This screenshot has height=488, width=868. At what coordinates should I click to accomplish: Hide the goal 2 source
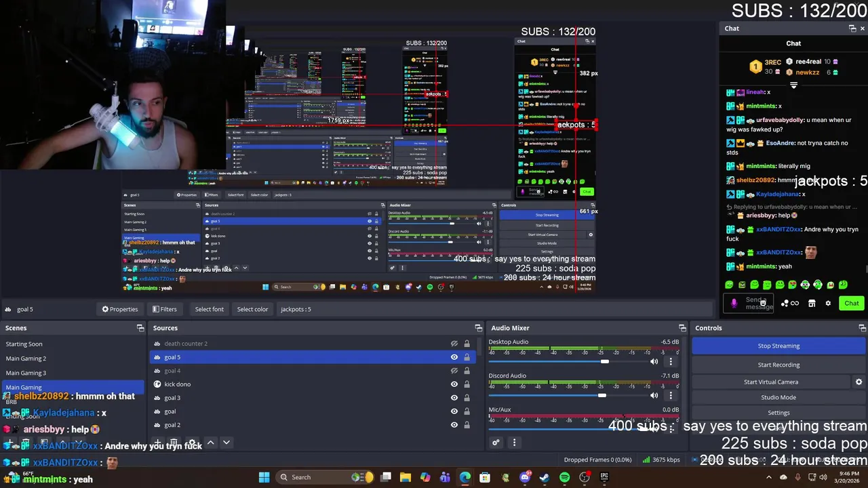(454, 425)
